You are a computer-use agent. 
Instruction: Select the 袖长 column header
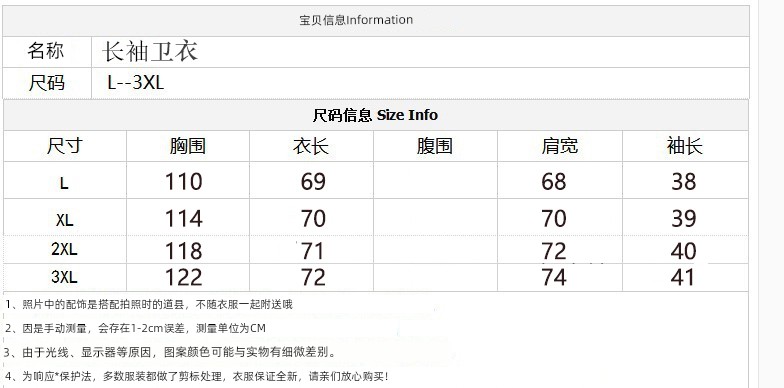pyautogui.click(x=684, y=146)
